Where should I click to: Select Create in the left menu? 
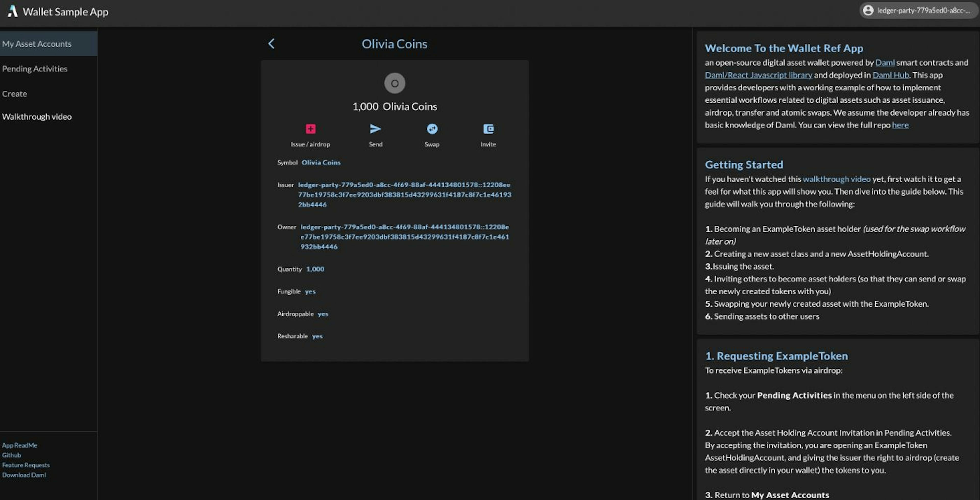[15, 94]
